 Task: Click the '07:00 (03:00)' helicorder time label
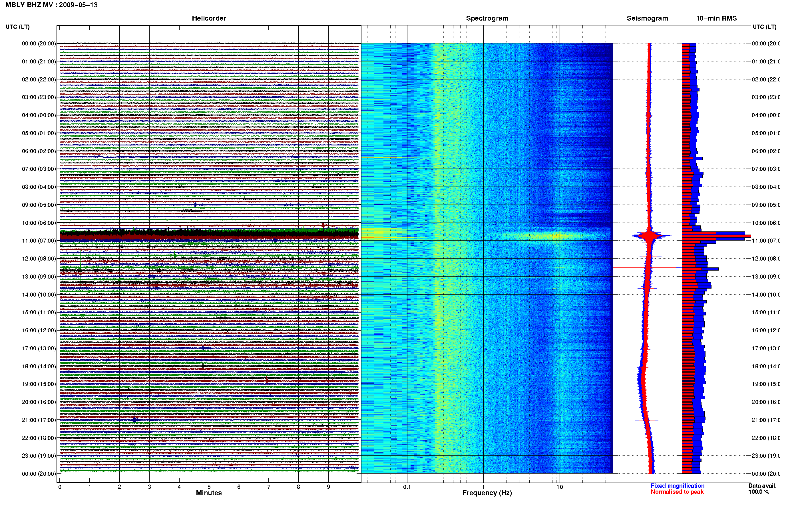[39, 169]
